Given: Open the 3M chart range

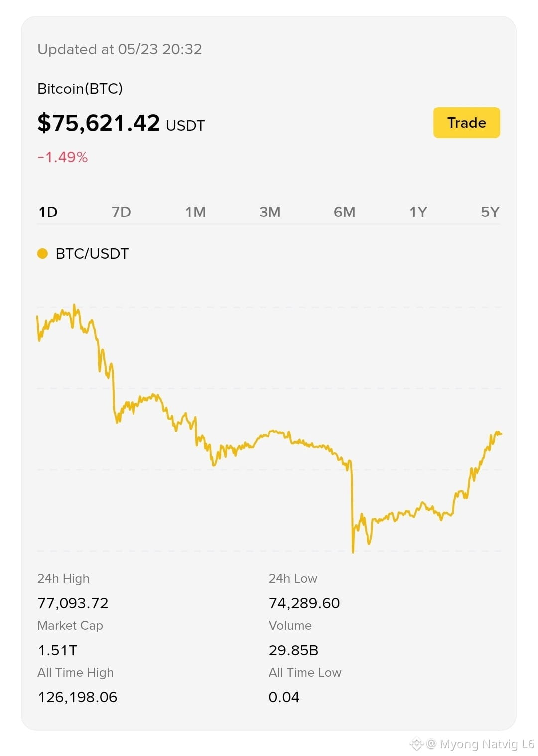Looking at the screenshot, I should pyautogui.click(x=269, y=212).
